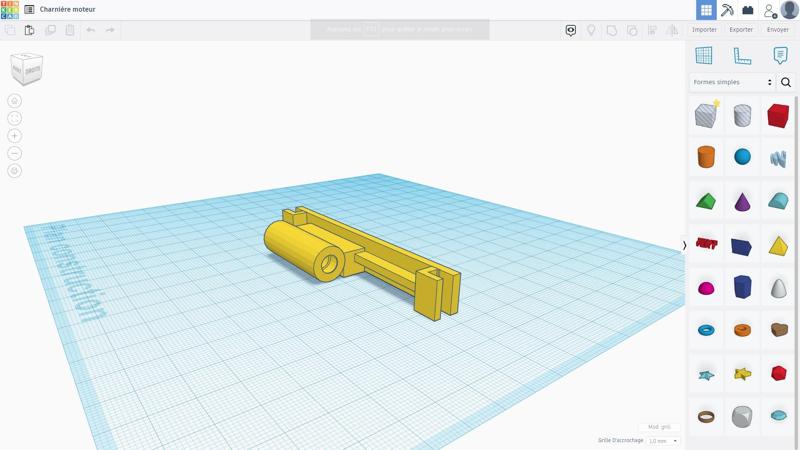Pick the red Box shape

pos(778,115)
